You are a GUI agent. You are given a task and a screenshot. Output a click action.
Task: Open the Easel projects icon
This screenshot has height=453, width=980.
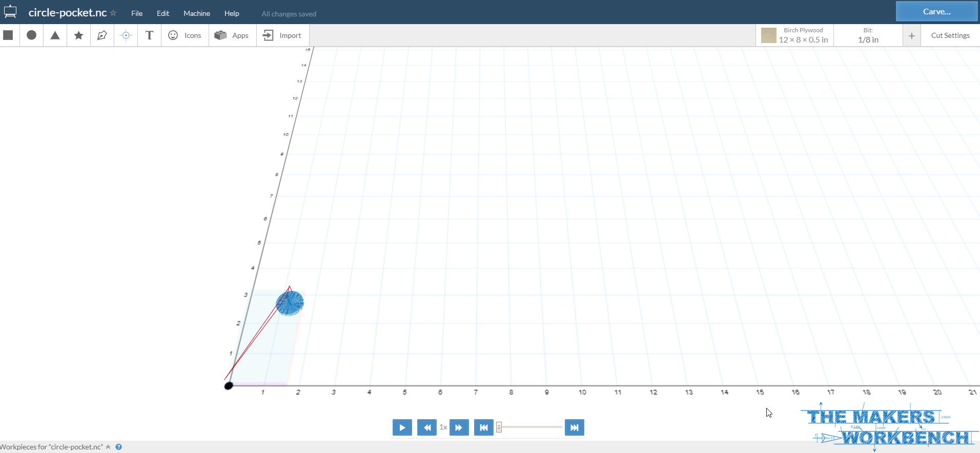[10, 12]
